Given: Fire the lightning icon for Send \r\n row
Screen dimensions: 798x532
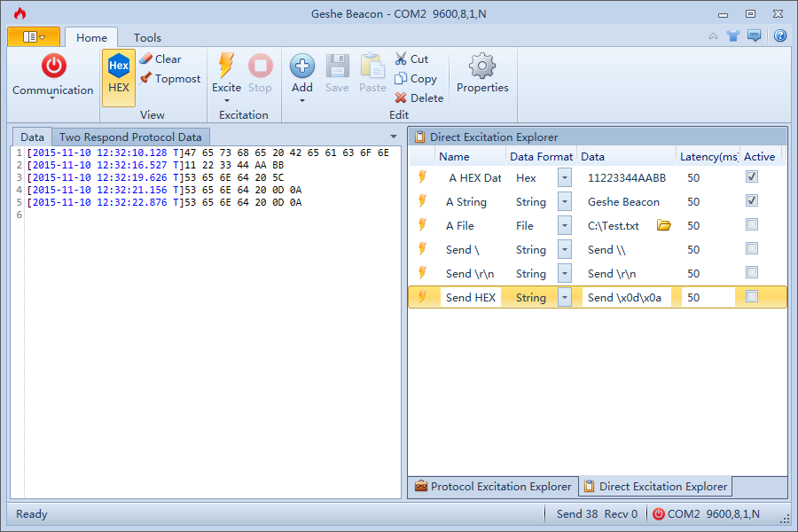Looking at the screenshot, I should [422, 273].
